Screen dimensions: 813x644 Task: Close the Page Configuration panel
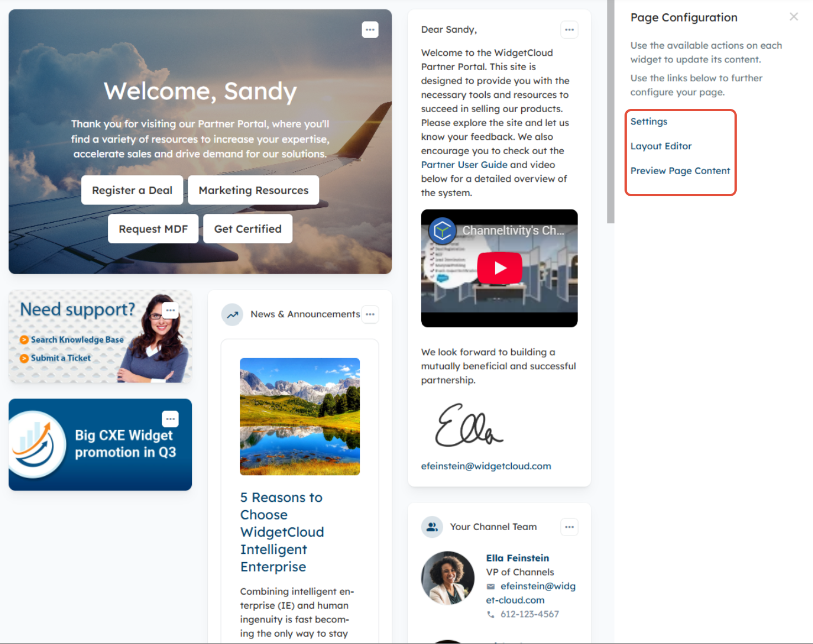coord(794,17)
